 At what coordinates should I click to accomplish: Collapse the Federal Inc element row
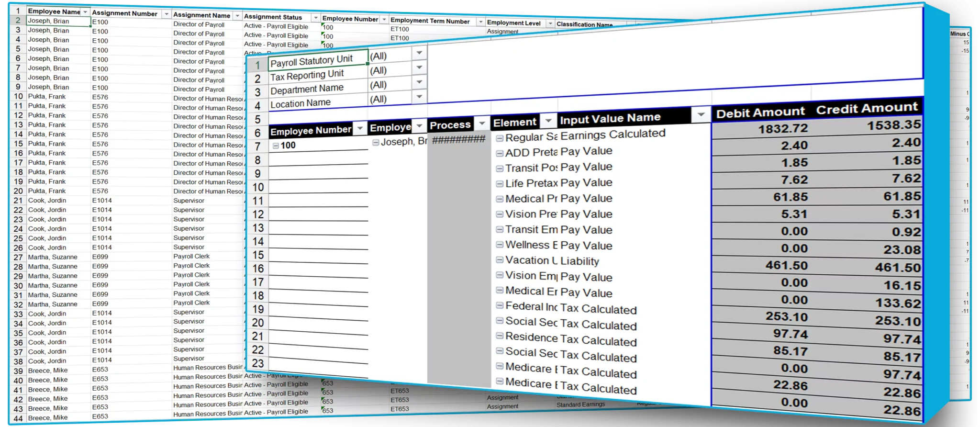500,305
